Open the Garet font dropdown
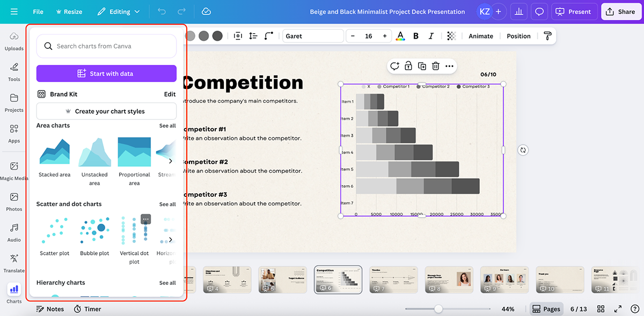 pyautogui.click(x=313, y=35)
